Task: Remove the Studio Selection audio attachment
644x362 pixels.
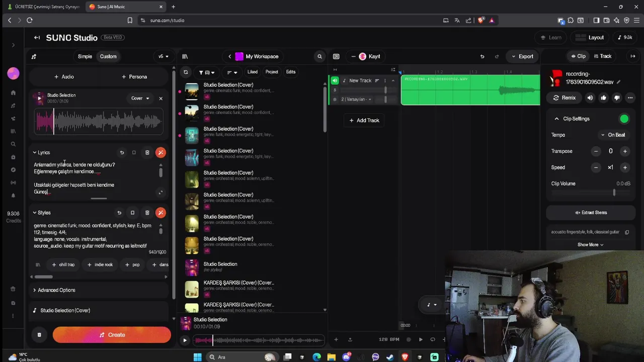Action: tap(160, 99)
